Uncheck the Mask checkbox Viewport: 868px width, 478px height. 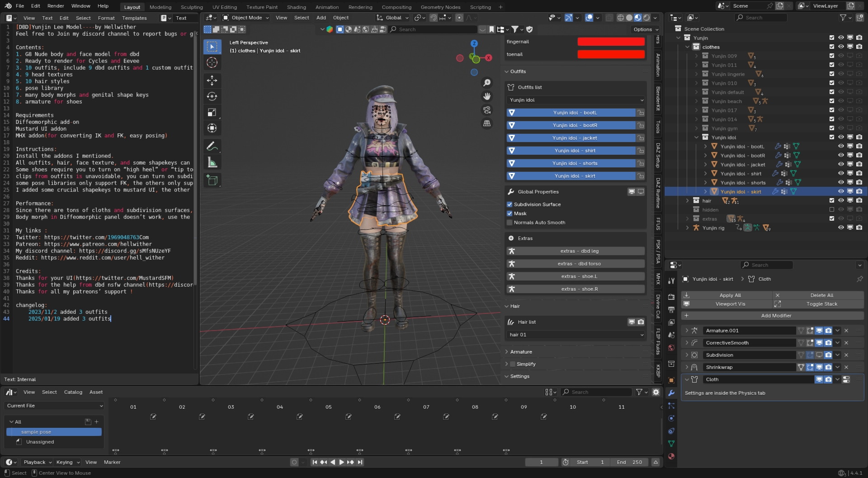pos(509,213)
